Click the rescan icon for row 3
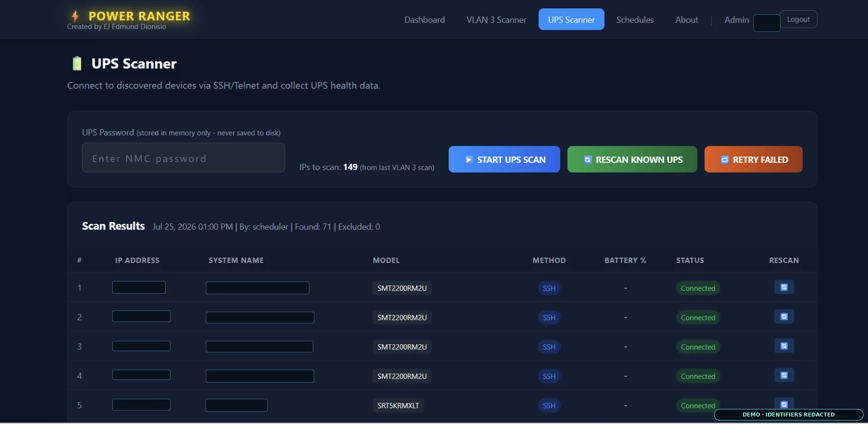This screenshot has width=868, height=424. pyautogui.click(x=784, y=346)
